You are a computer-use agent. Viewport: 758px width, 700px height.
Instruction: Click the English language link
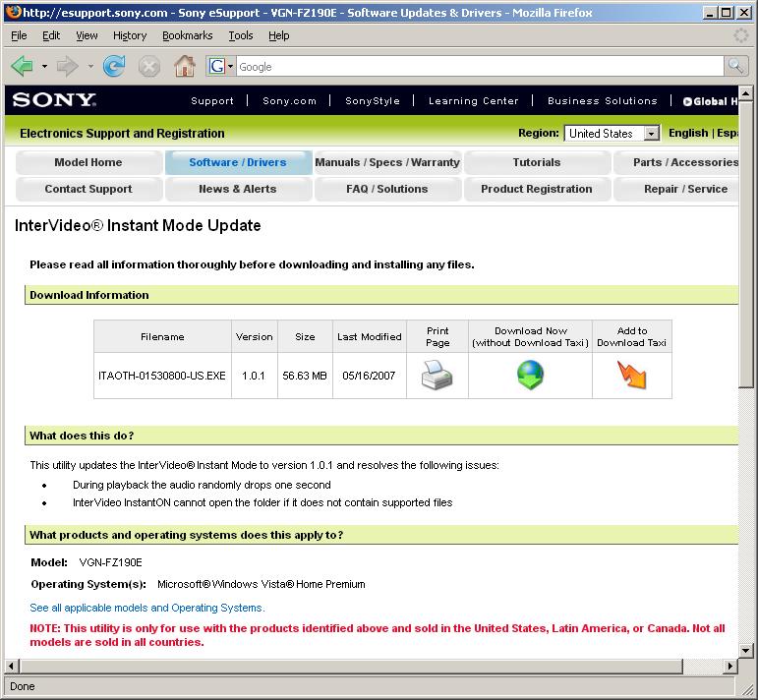(x=688, y=133)
